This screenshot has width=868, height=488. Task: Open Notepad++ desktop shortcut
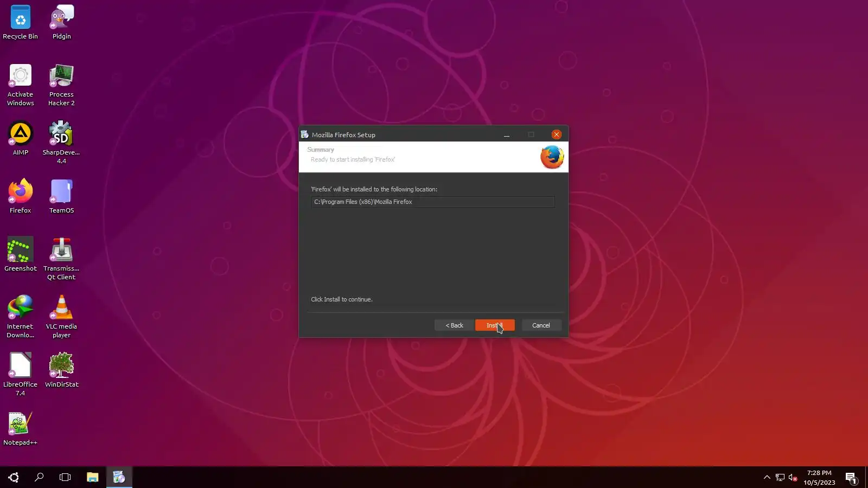(x=21, y=428)
